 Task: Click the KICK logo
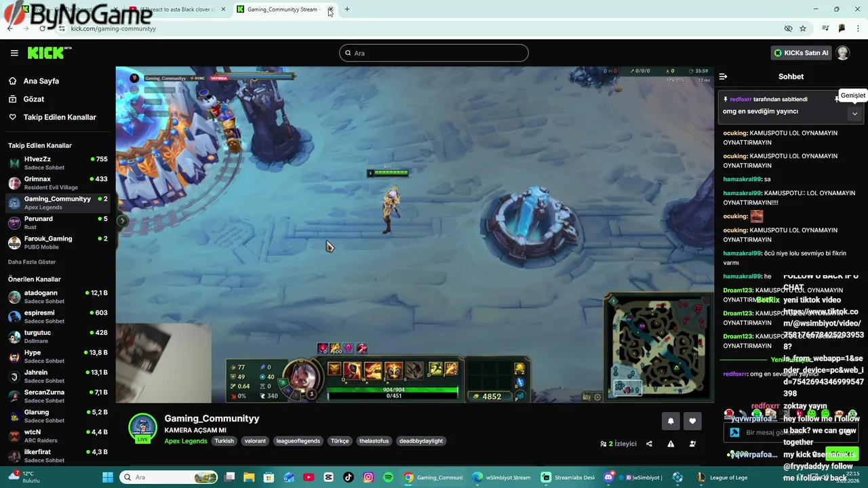coord(49,53)
